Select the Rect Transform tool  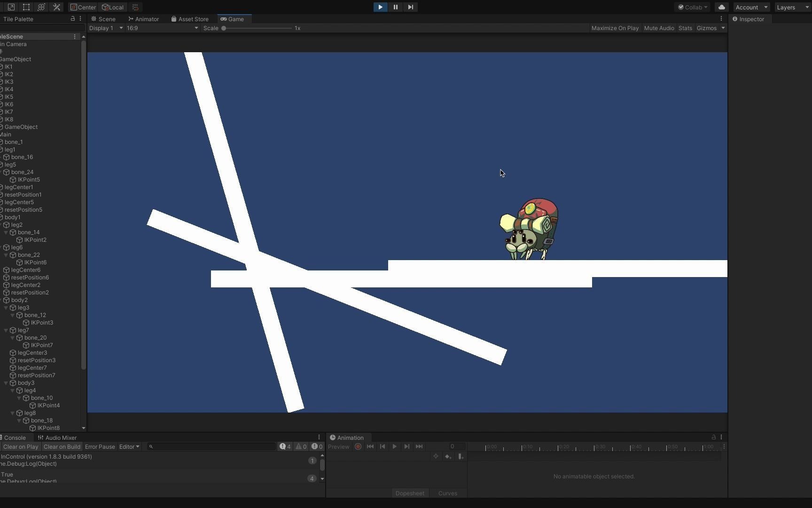coord(26,7)
